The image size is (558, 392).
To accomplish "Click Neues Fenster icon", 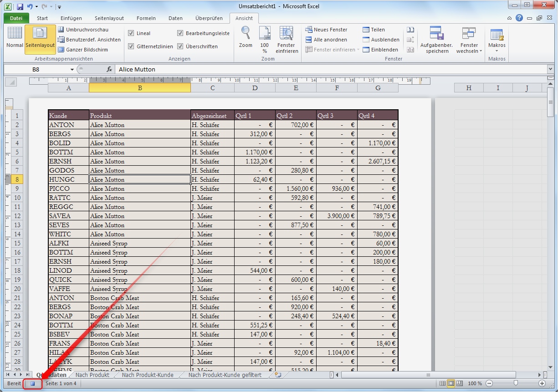I will click(x=308, y=30).
